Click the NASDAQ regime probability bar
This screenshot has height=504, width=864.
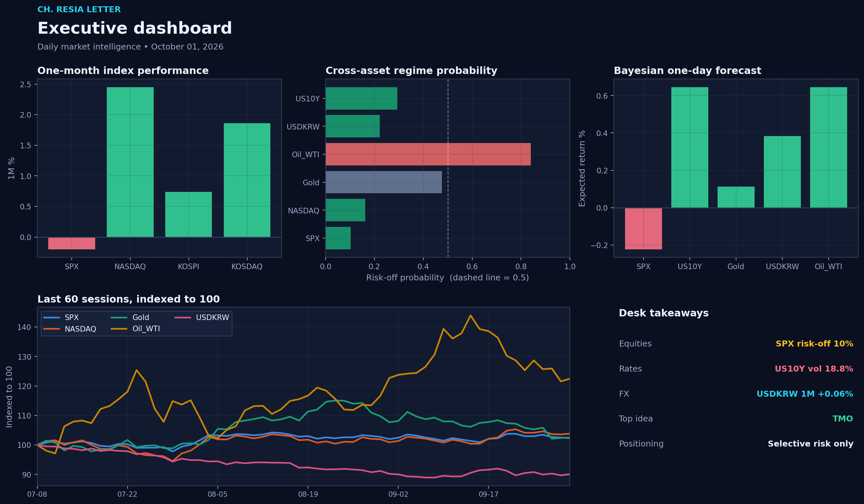tap(345, 210)
